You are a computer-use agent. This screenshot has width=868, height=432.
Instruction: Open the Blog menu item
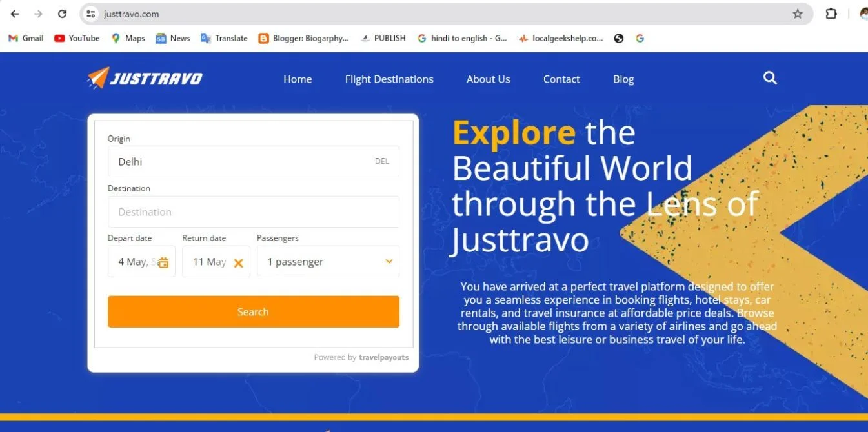623,79
